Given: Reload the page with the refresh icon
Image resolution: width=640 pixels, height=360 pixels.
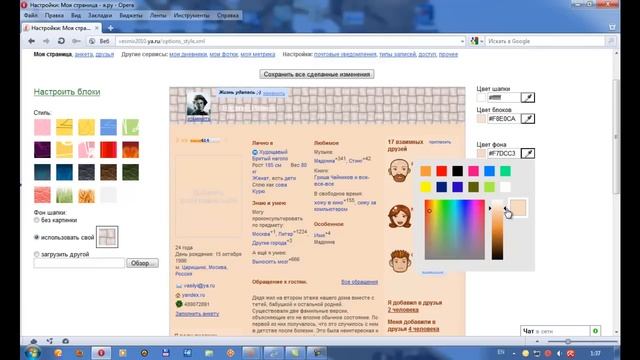Looking at the screenshot, I should 61,41.
